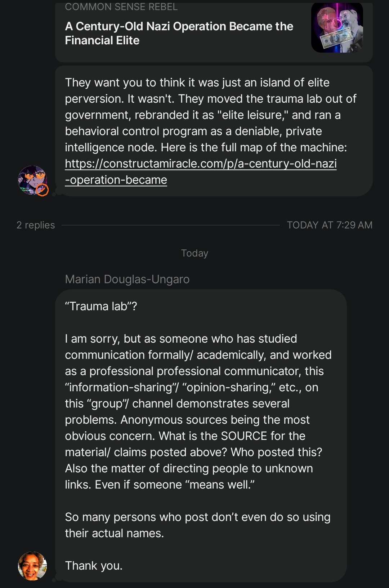Open Marian Douglas-Ungaro's profile name
Viewport: 389px width, 588px height.
tap(127, 279)
